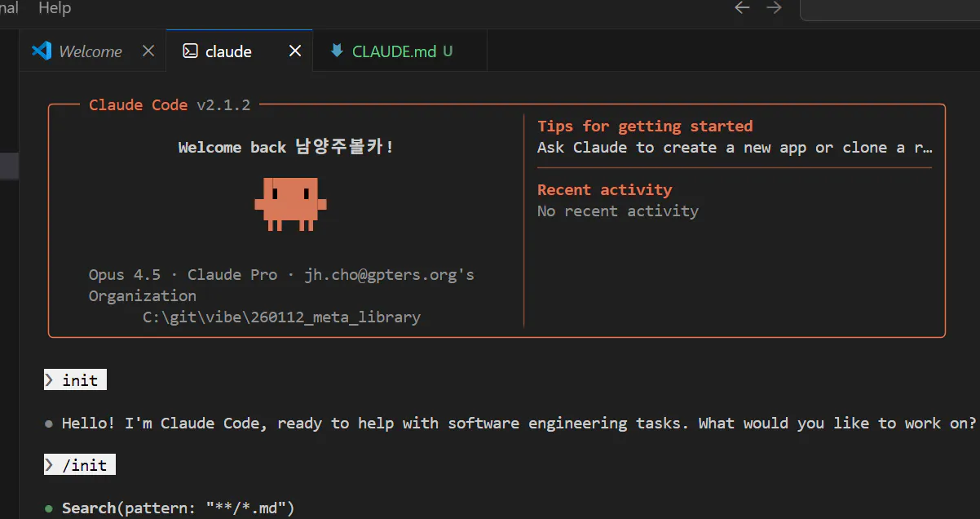980x519 pixels.
Task: Click the VS Code icon on the Welcome tab
Action: pyautogui.click(x=42, y=51)
